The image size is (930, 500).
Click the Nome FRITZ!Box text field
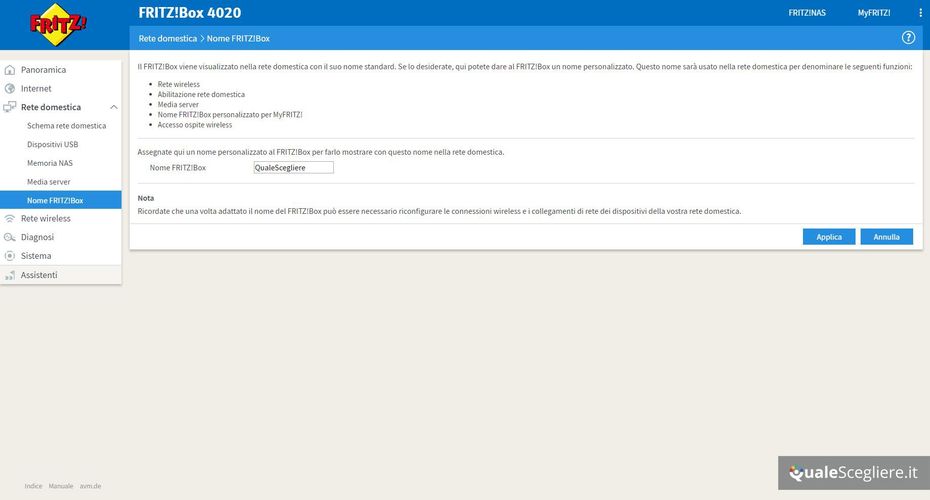point(293,168)
